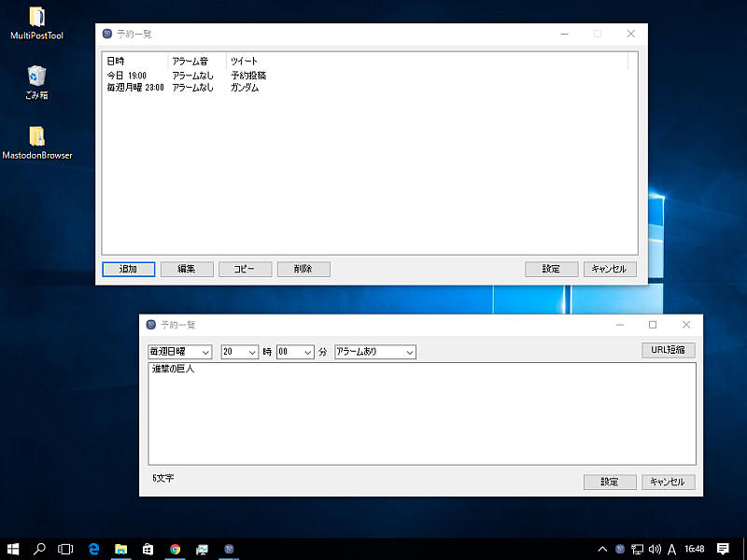Click the URL短縮 button

click(x=668, y=350)
